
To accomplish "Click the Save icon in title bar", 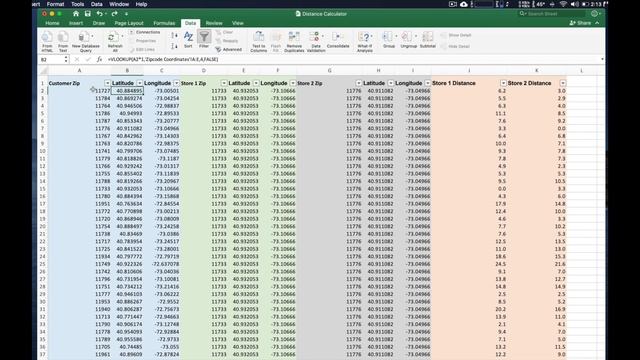I will coord(87,13).
